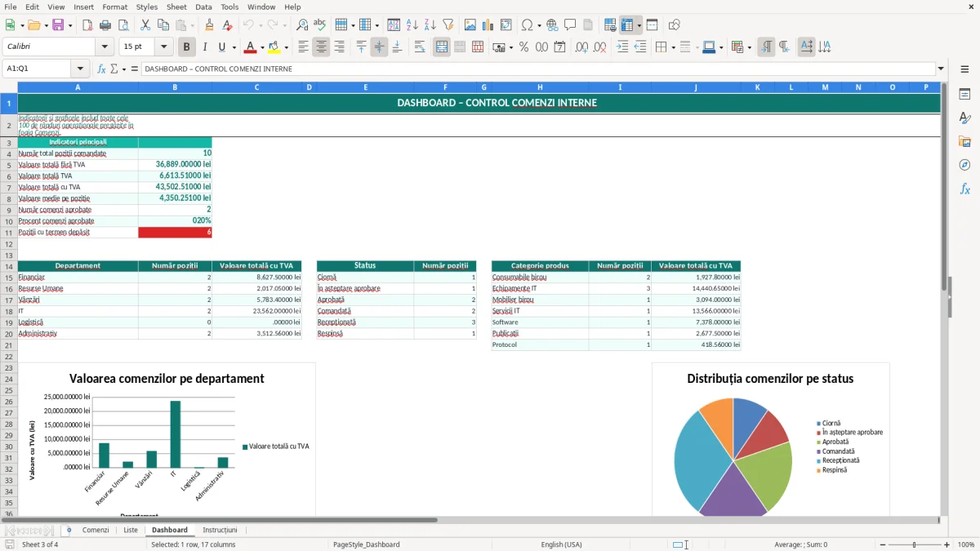The image size is (980, 551).
Task: Insert a comment
Action: click(x=570, y=25)
